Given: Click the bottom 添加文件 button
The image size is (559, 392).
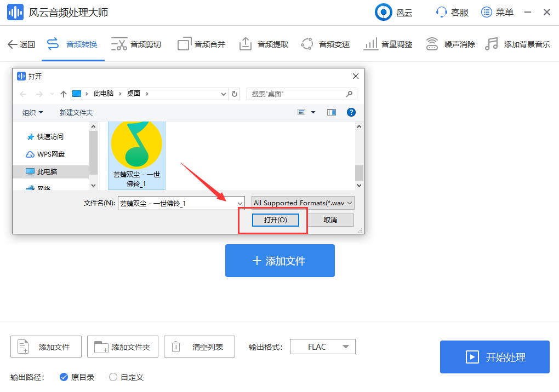Looking at the screenshot, I should (x=46, y=347).
